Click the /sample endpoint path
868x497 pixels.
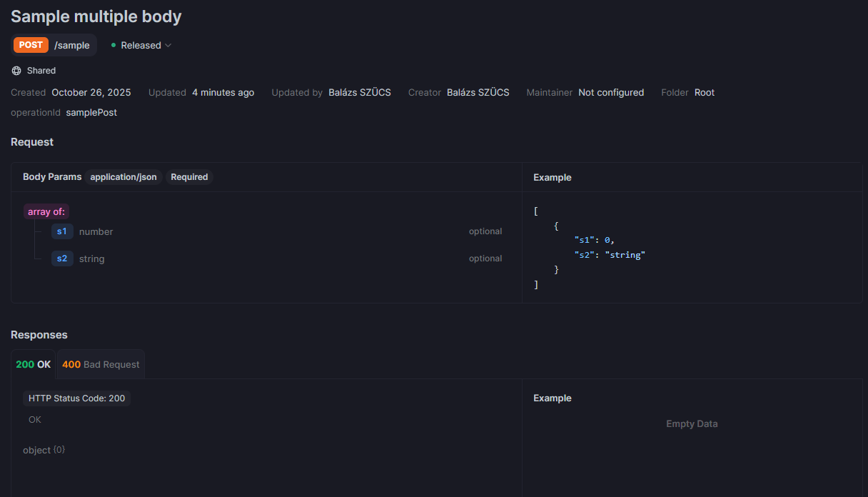[x=72, y=45]
